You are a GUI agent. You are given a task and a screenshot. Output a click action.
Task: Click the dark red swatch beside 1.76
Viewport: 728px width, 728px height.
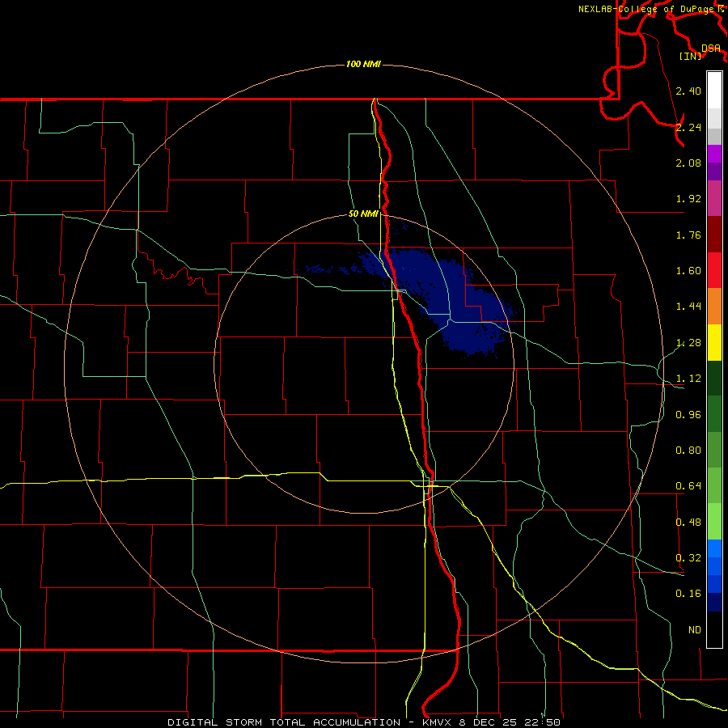714,235
